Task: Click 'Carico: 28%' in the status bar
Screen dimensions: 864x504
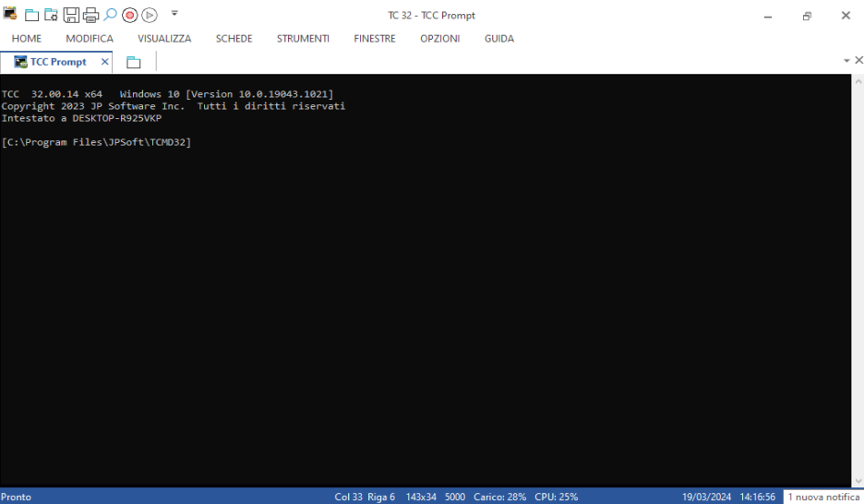Action: [x=499, y=497]
